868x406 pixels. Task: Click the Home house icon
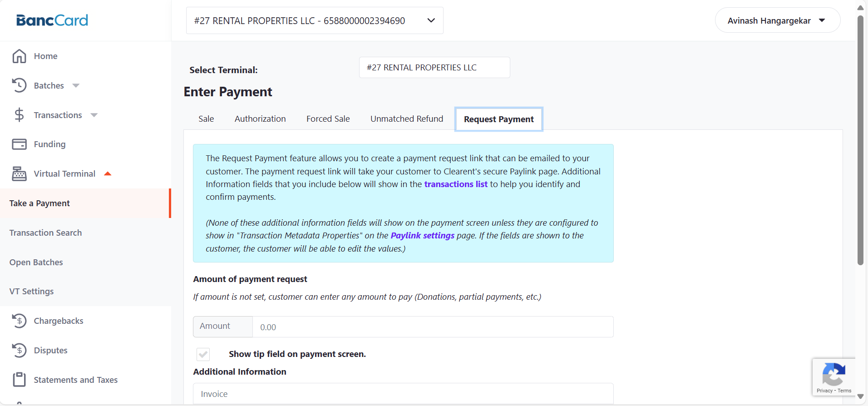[x=19, y=56]
